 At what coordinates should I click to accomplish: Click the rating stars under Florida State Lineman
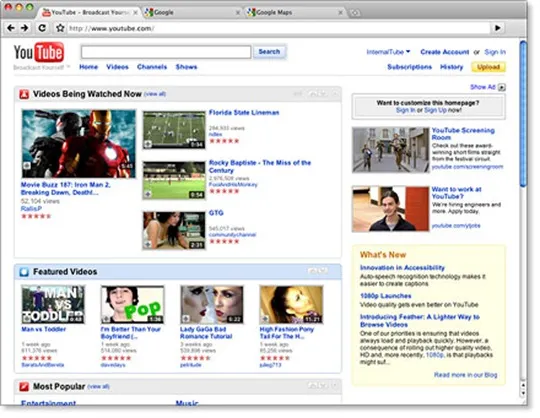point(224,141)
